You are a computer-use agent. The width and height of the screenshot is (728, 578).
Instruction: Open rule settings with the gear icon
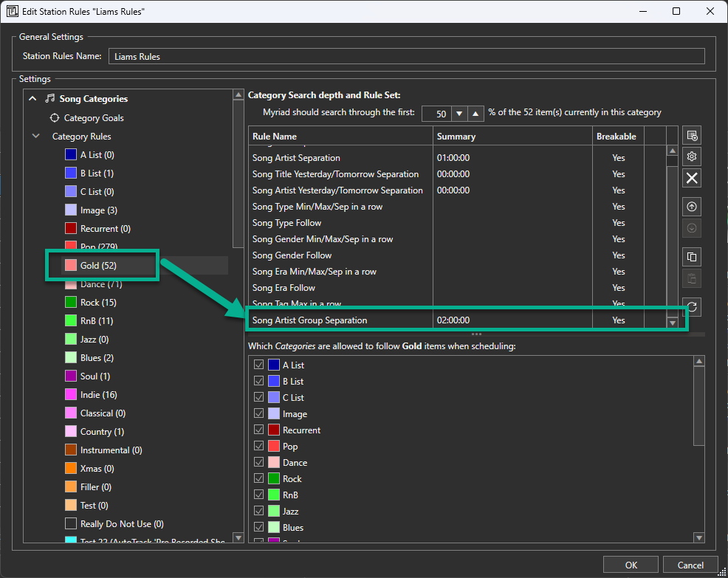pos(692,156)
